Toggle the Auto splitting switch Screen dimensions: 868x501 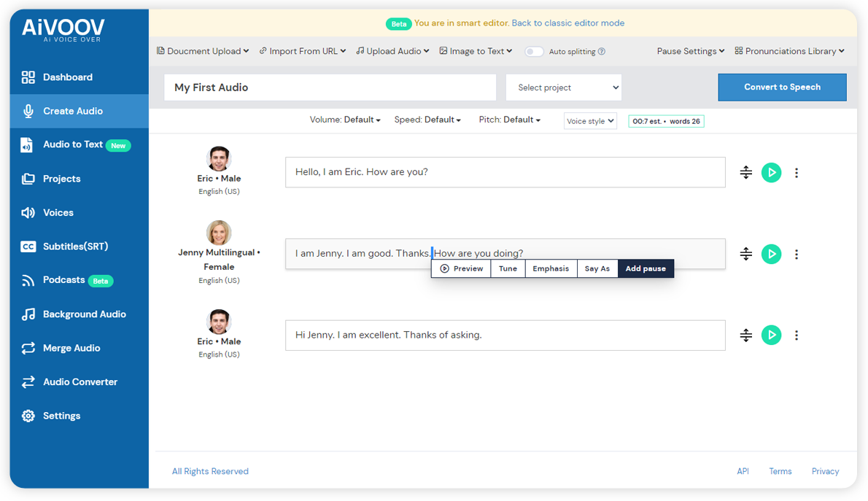534,51
